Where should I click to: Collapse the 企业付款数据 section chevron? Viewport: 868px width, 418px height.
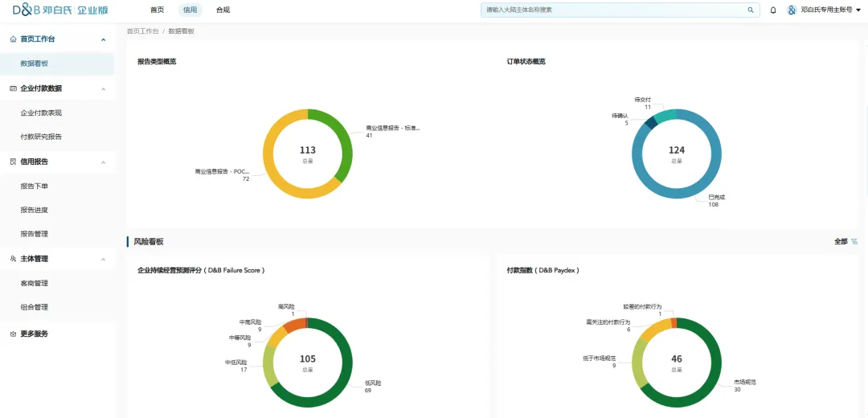[x=103, y=88]
